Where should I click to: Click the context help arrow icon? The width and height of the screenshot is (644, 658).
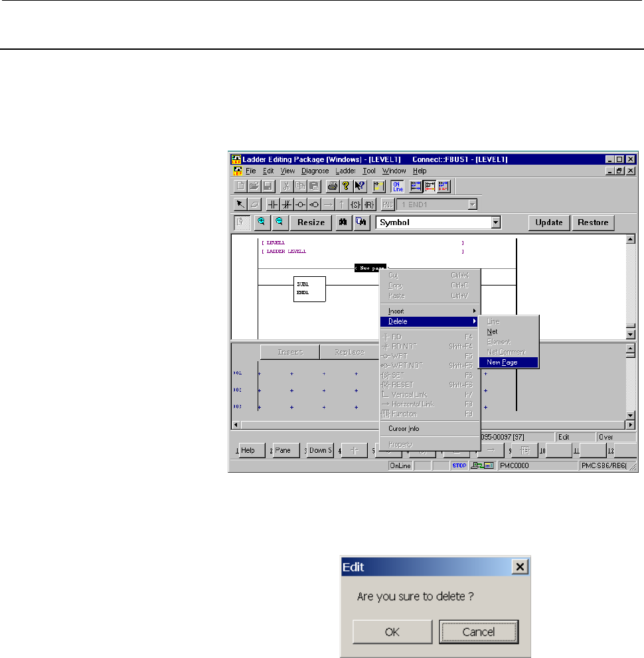(x=361, y=187)
